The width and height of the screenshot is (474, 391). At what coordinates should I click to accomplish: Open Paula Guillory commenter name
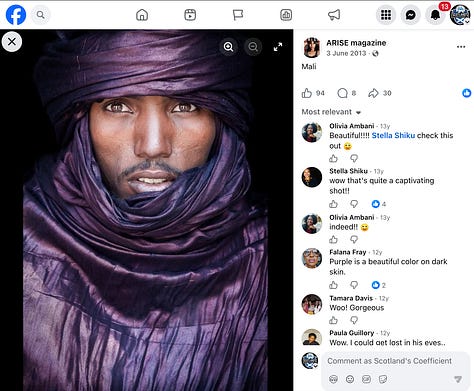[352, 333]
